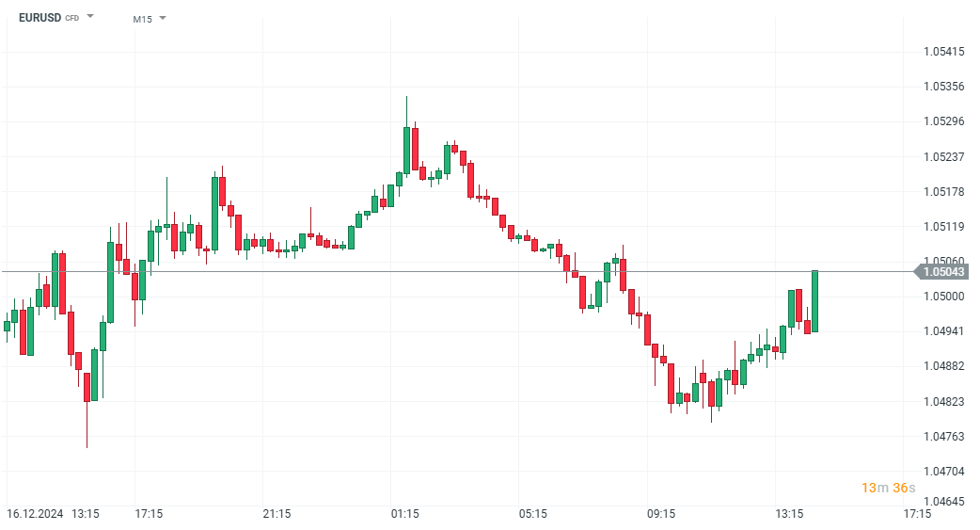
Task: Click the CFD tag beside EURUSD
Action: [71, 19]
